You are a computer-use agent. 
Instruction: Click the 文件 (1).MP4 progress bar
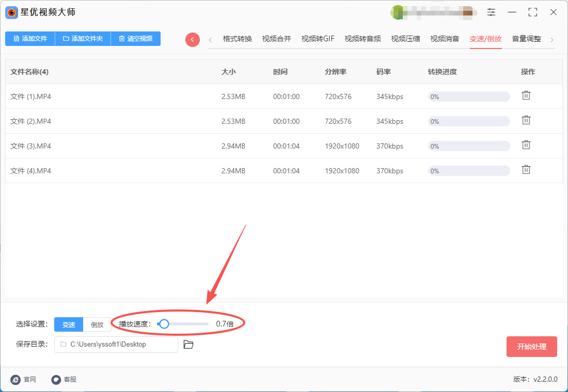pos(469,96)
